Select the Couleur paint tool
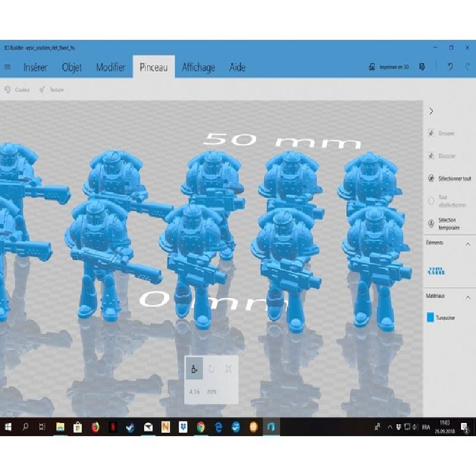This screenshot has width=476, height=476. [x=17, y=90]
